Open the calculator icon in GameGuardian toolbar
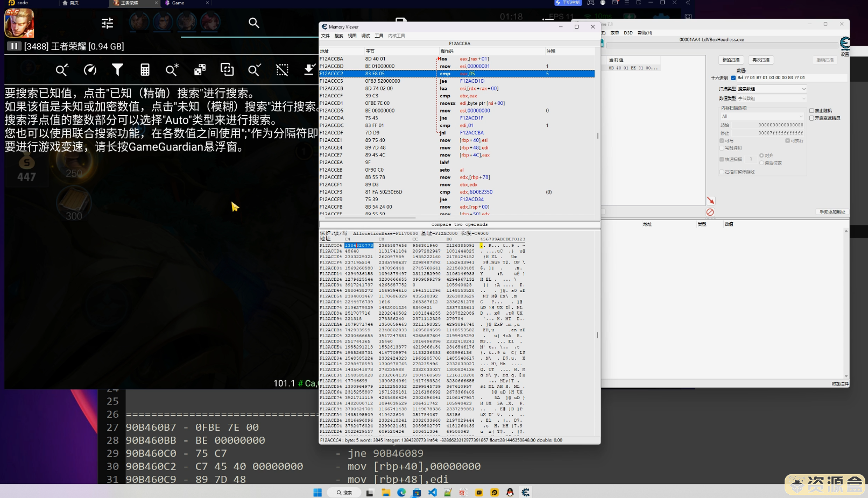868x498 pixels. (x=145, y=69)
